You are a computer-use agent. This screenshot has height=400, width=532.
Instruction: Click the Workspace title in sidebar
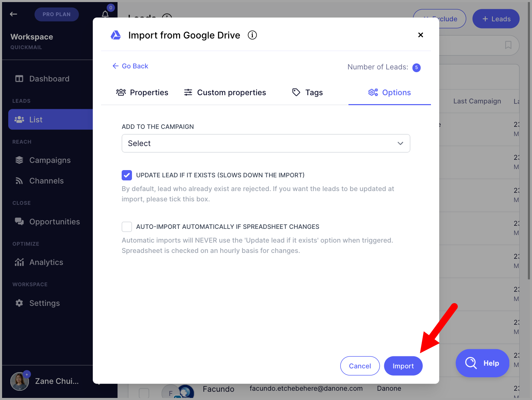point(32,37)
